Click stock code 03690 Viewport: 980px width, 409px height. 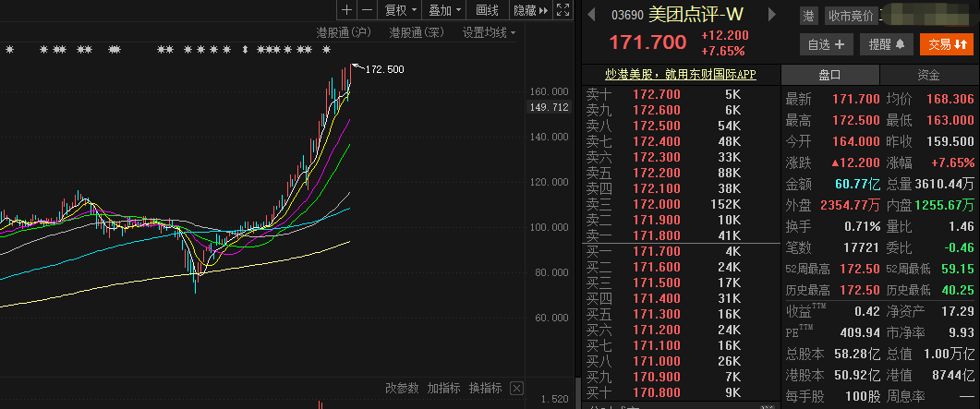[x=627, y=15]
